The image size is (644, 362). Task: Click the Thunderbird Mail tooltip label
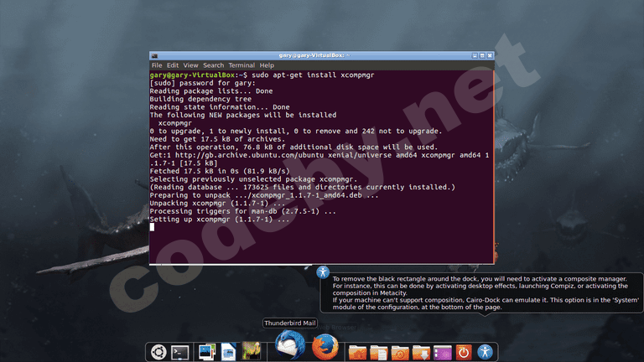(290, 323)
